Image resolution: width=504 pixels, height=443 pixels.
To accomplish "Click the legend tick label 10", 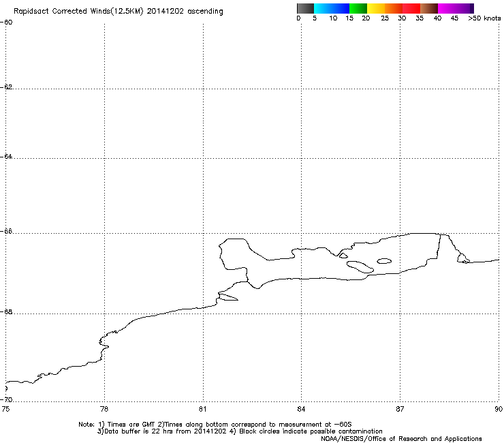I will point(333,18).
